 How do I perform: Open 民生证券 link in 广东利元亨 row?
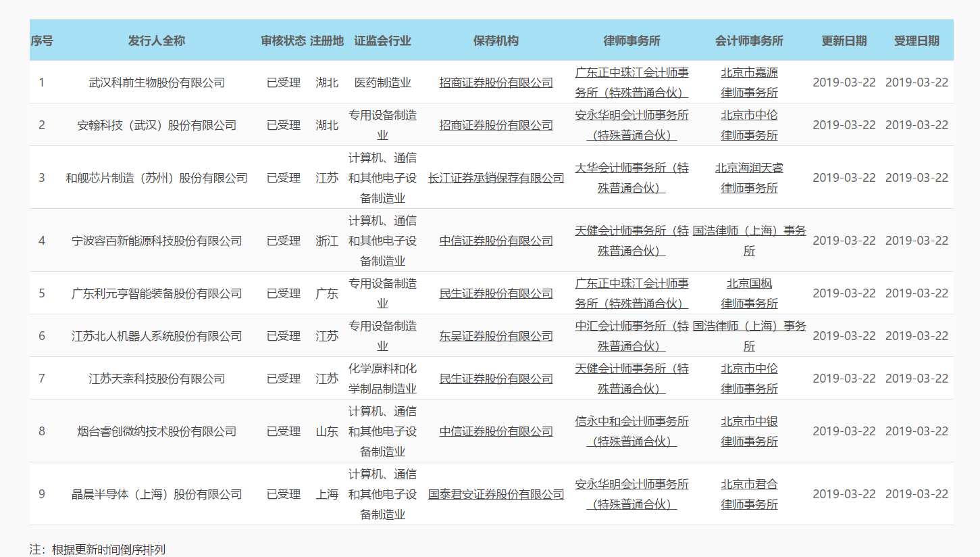pos(496,293)
